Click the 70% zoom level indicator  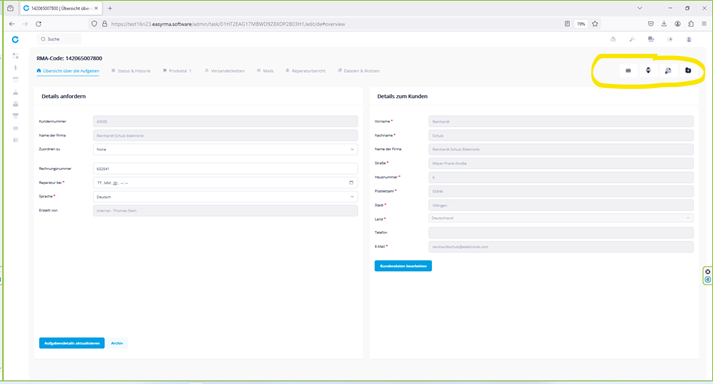(x=581, y=24)
